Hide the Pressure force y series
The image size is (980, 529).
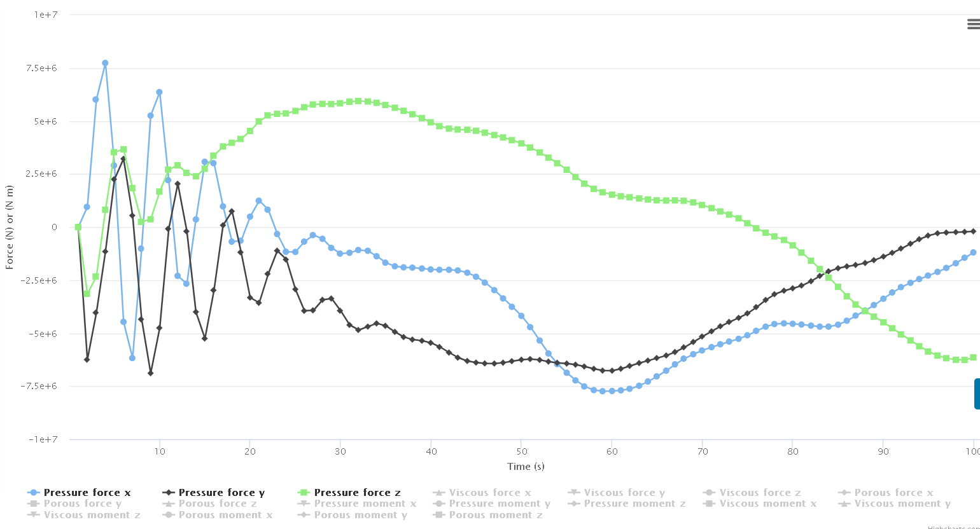pos(221,493)
